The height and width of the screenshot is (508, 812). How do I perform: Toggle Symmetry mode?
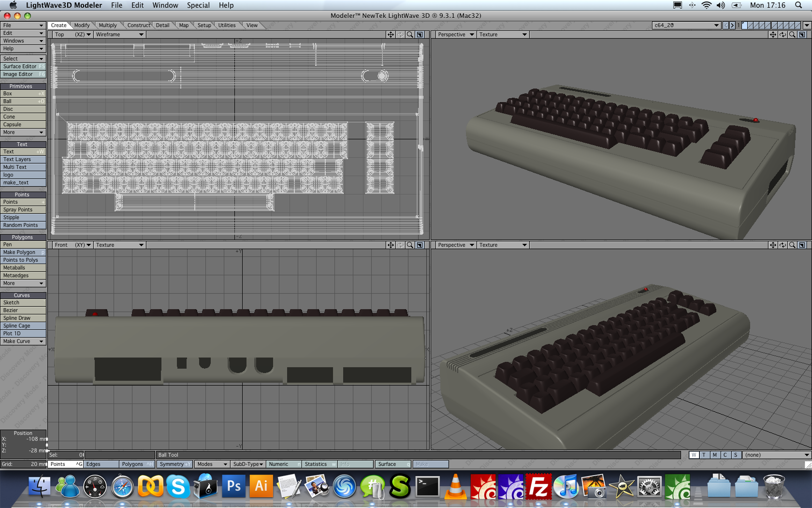[x=174, y=464]
